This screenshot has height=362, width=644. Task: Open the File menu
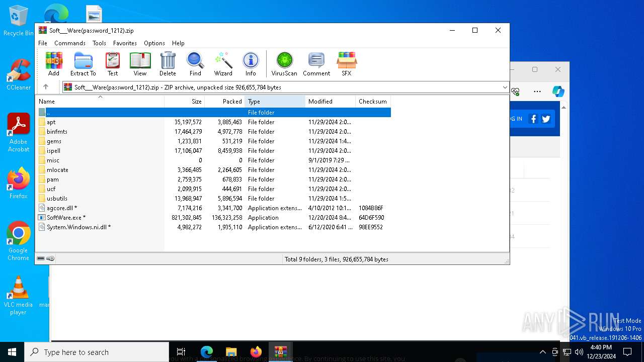pyautogui.click(x=43, y=43)
